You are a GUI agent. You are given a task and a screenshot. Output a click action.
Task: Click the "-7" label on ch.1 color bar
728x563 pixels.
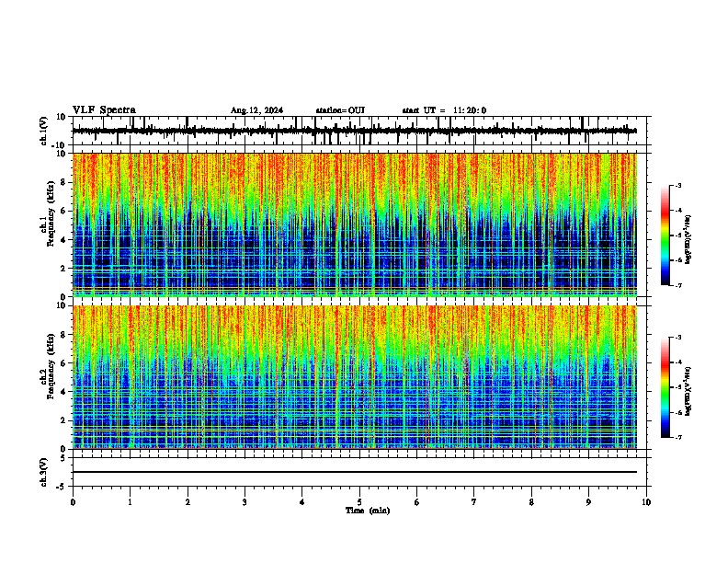677,285
